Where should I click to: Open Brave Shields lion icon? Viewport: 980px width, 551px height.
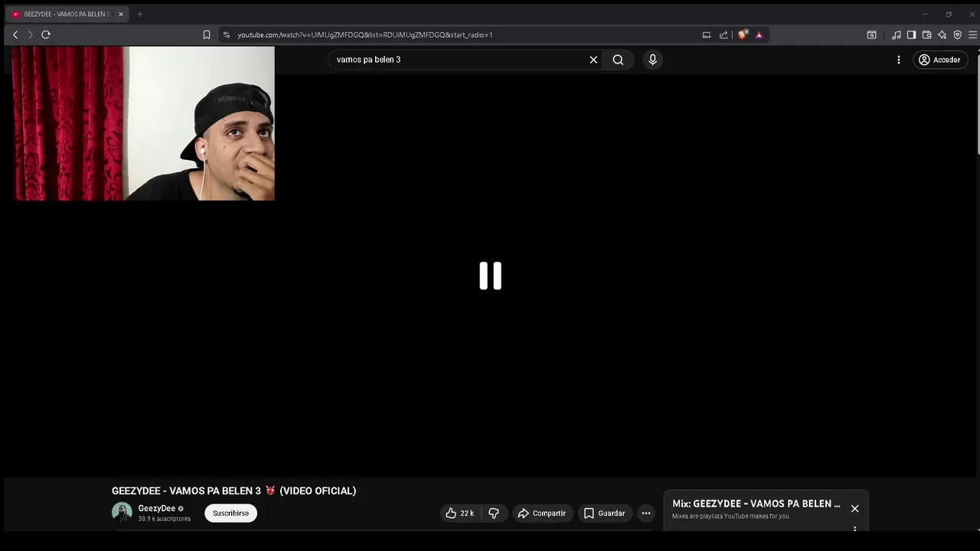[x=743, y=34]
